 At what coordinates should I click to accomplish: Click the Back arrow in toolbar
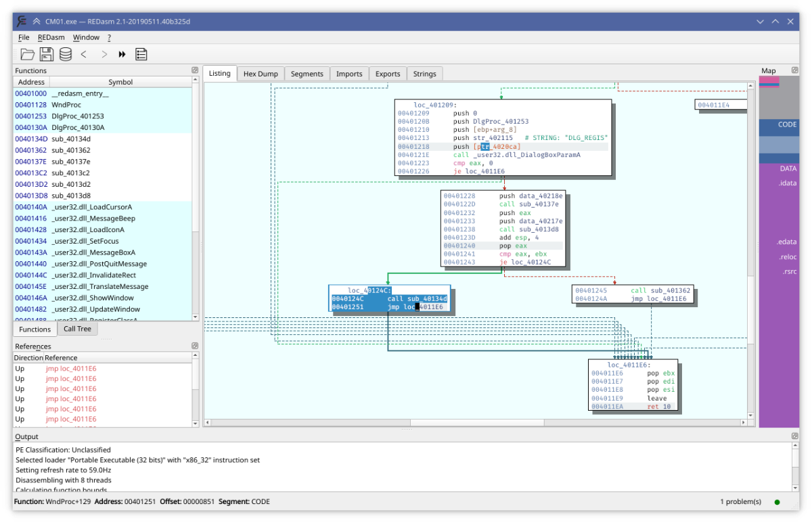click(x=84, y=54)
